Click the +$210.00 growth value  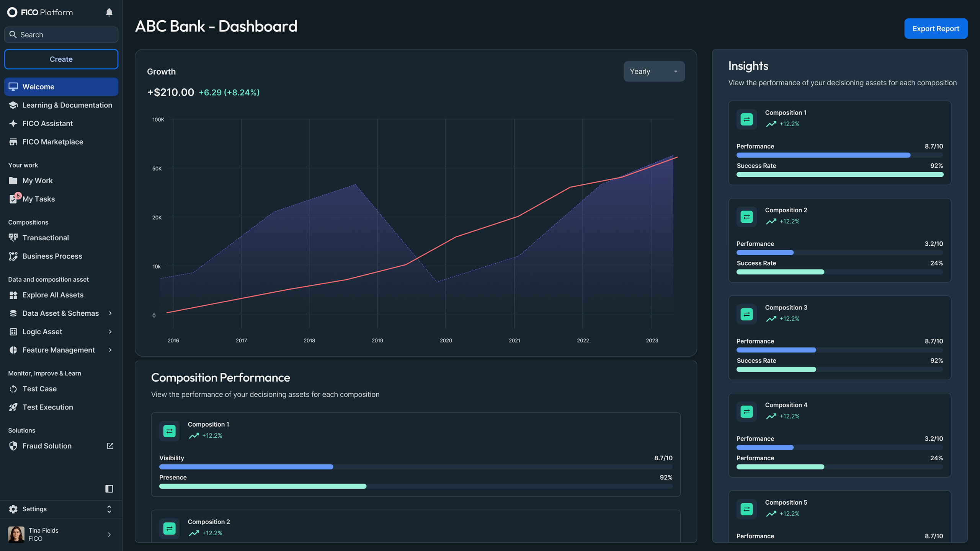click(171, 92)
